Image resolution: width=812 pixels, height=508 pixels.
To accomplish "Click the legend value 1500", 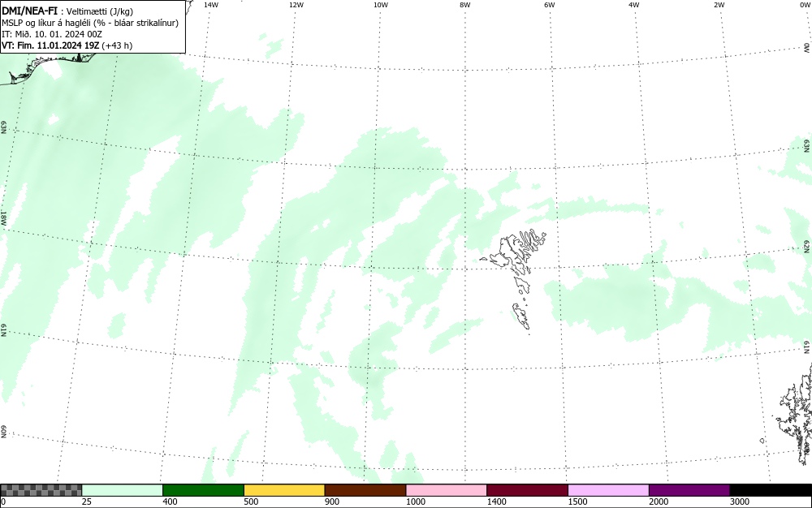I will (x=577, y=502).
